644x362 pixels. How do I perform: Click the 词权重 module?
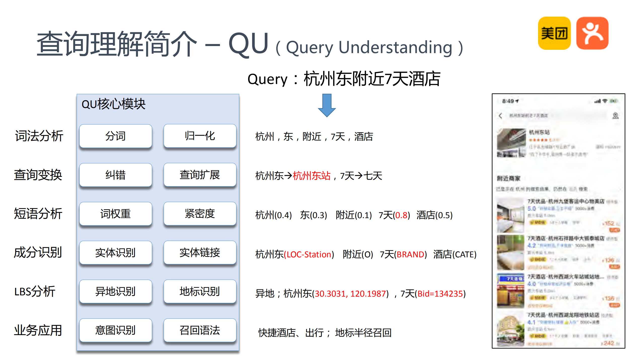(116, 214)
